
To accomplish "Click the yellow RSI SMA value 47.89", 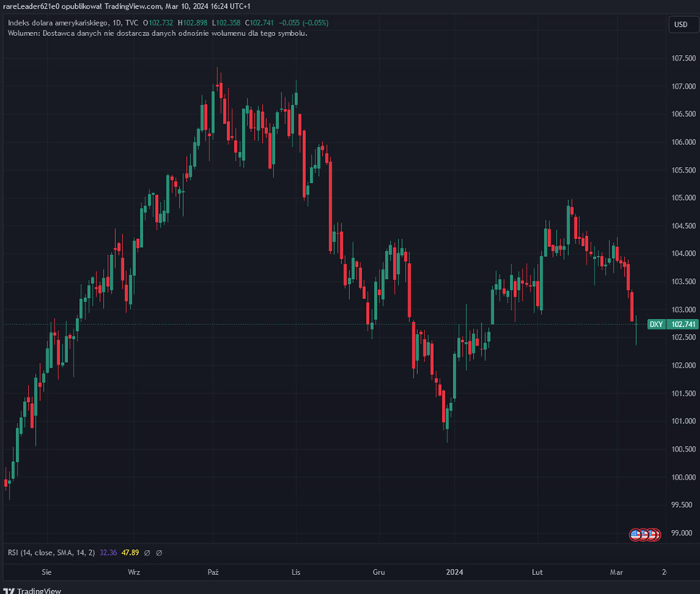I will [x=130, y=552].
